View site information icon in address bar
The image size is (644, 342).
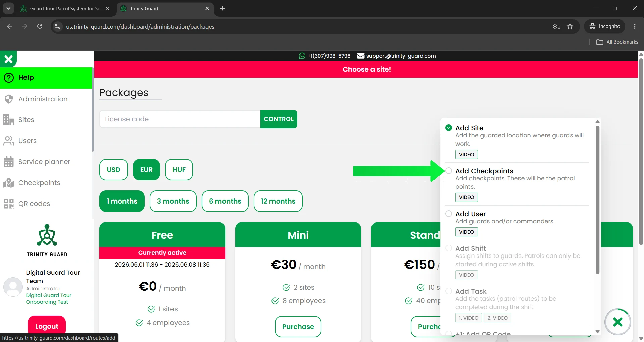[x=58, y=26]
